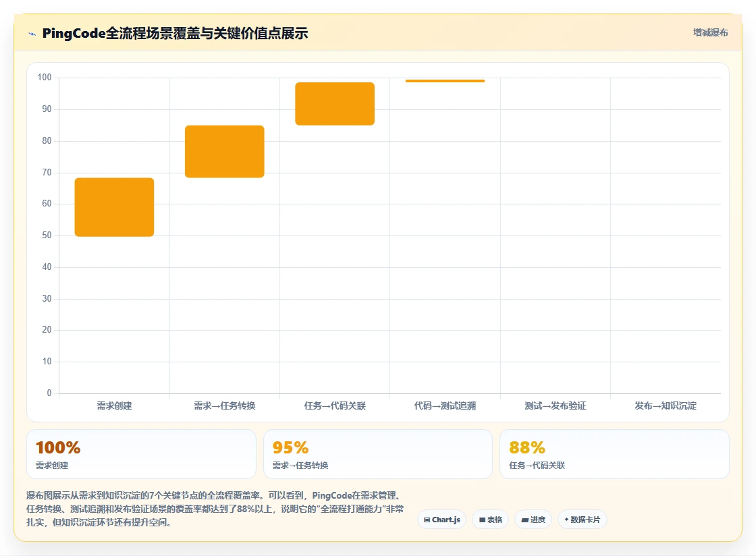Click the thin 代码→测试追溯 bar
The image size is (756, 556).
pyautogui.click(x=445, y=80)
